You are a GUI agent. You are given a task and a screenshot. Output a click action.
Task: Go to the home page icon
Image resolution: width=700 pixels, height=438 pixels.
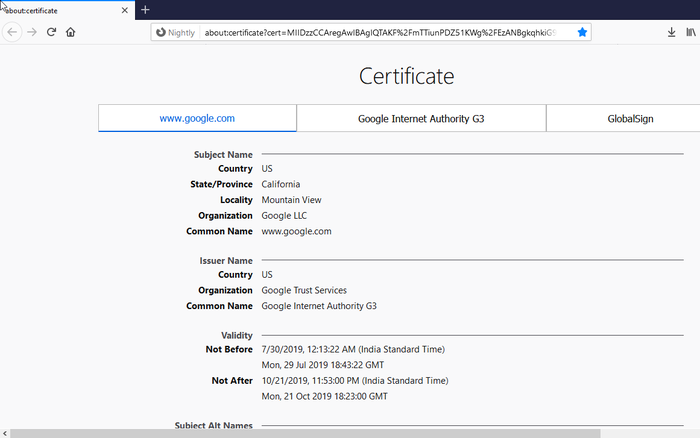(70, 32)
